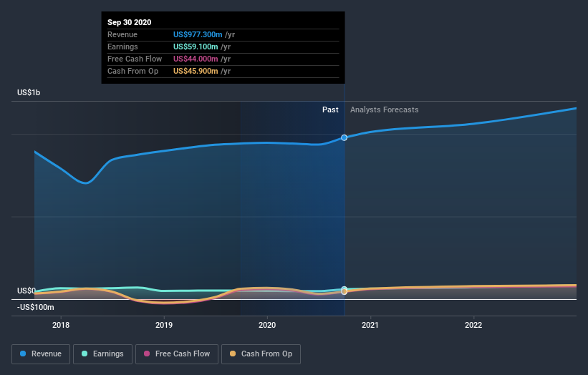Click the US$44.000m free cash flow value
The height and width of the screenshot is (375, 588).
(196, 59)
